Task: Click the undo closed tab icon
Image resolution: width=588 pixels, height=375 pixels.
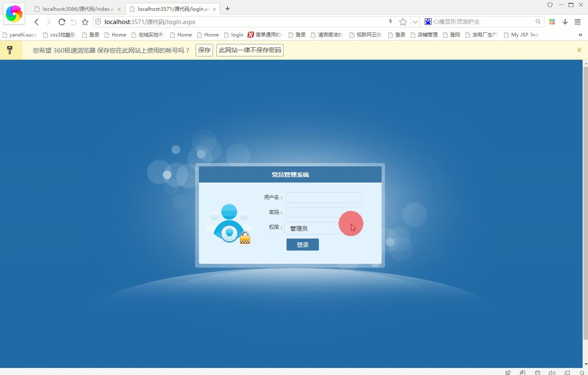Action: coord(73,22)
